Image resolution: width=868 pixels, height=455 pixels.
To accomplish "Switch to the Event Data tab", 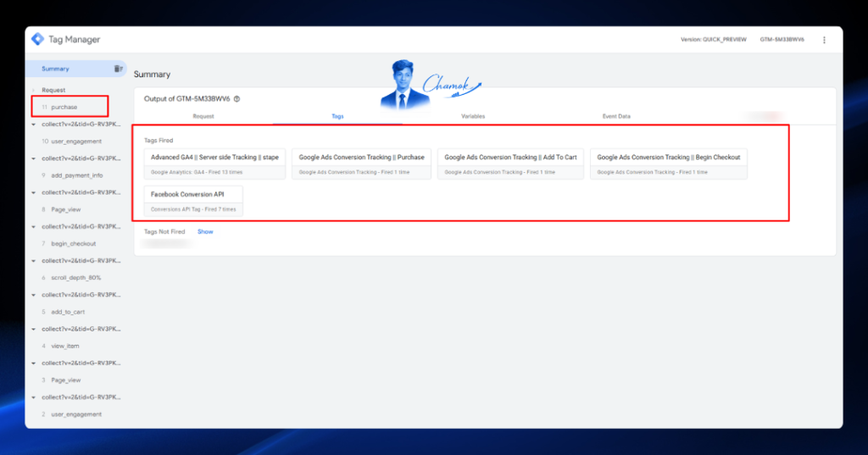I will [616, 116].
